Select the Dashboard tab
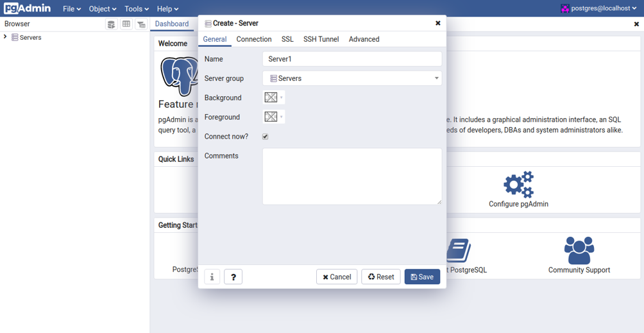644x333 pixels. tap(172, 24)
